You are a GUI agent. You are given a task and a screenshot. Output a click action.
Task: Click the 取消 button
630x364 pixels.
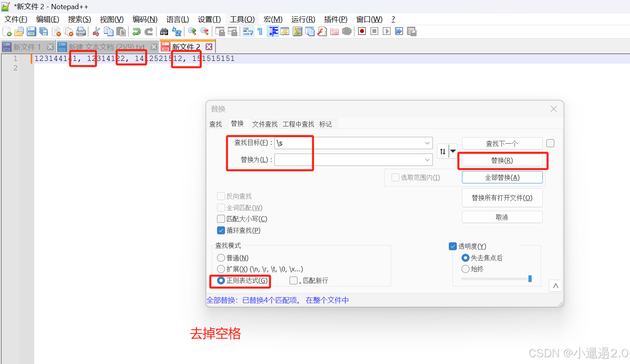click(x=502, y=217)
